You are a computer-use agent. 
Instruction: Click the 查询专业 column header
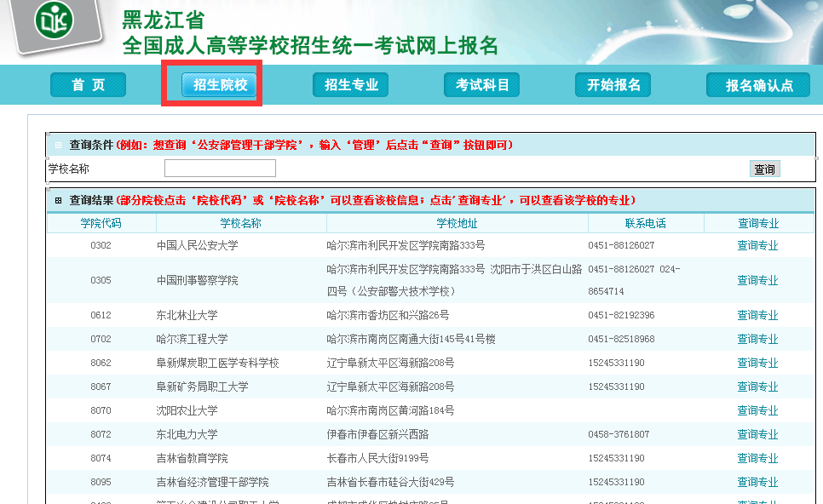[758, 223]
